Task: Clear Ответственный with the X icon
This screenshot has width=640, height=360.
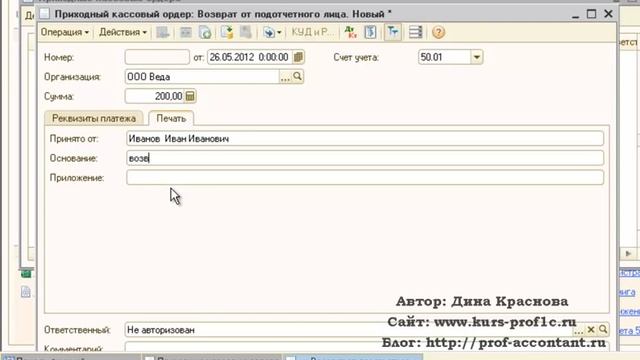Action: [591, 330]
